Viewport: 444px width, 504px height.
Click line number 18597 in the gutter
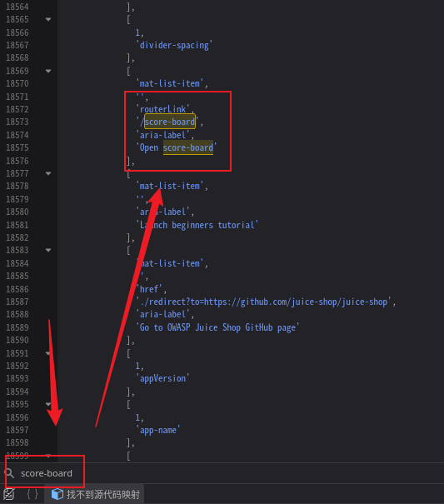tap(17, 430)
